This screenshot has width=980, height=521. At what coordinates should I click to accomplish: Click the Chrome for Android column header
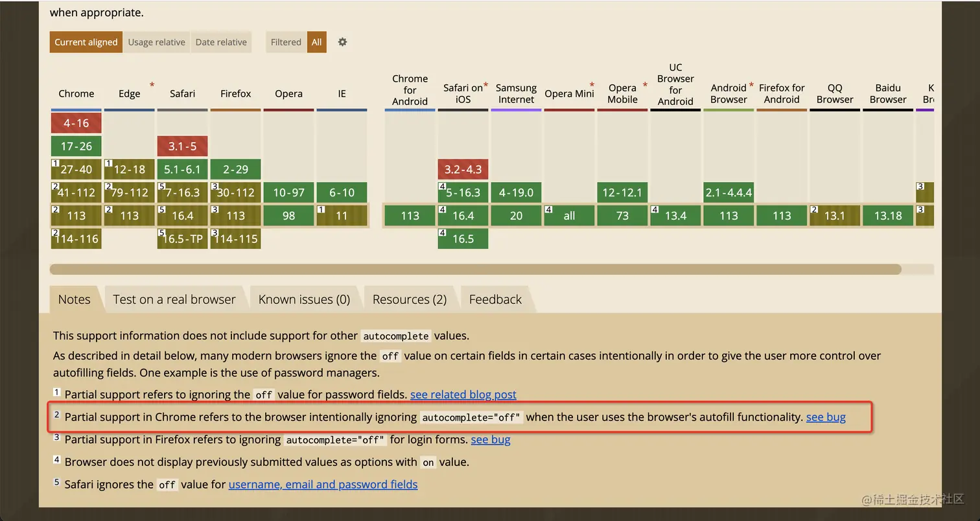(410, 89)
